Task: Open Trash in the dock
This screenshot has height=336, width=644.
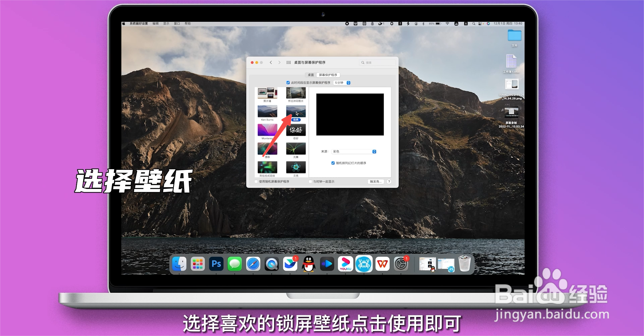Action: [x=465, y=264]
